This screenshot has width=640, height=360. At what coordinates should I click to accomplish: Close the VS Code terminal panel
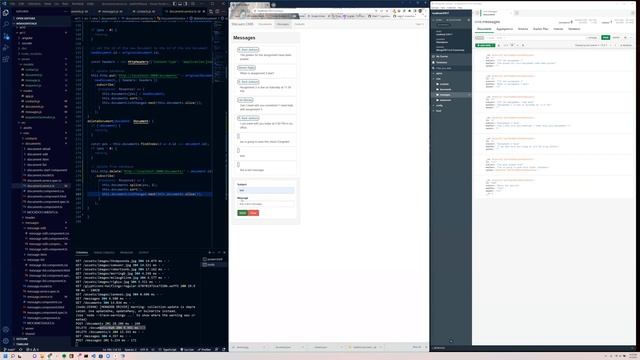[224, 253]
